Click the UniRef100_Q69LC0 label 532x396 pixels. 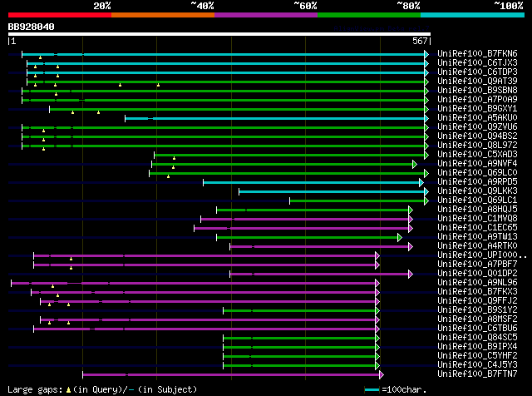(x=477, y=173)
